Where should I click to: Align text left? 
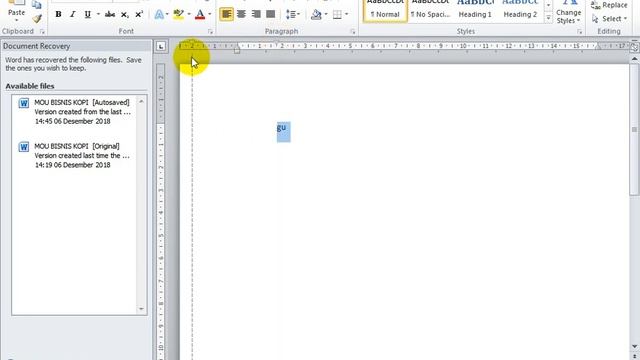227,15
